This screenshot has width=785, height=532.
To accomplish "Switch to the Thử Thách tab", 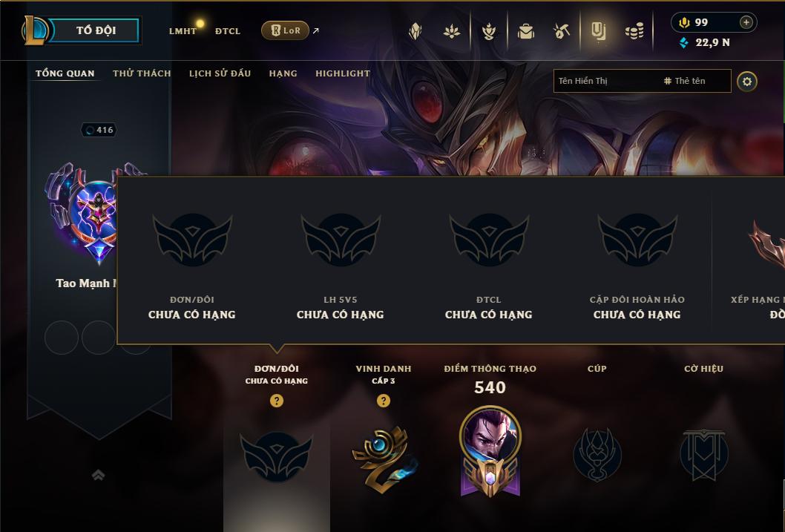I will [x=142, y=73].
